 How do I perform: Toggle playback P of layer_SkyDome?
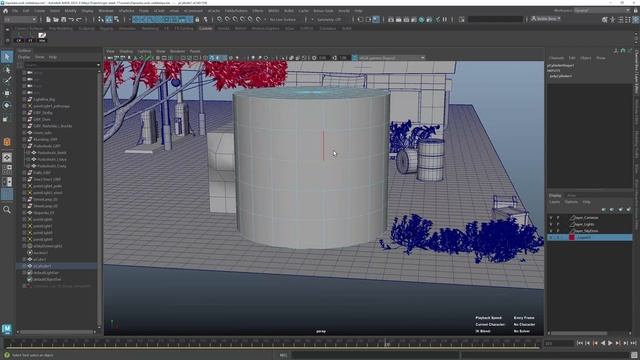coord(558,231)
